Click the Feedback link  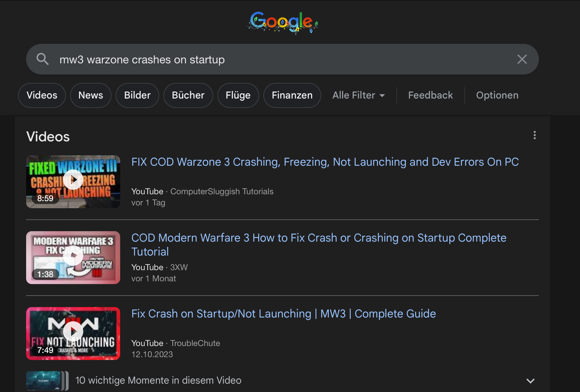[430, 95]
